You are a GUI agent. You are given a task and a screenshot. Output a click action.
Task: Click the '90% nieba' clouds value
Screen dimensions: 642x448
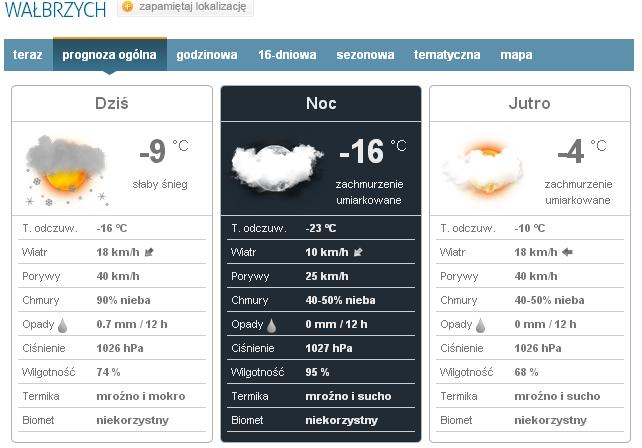123,300
